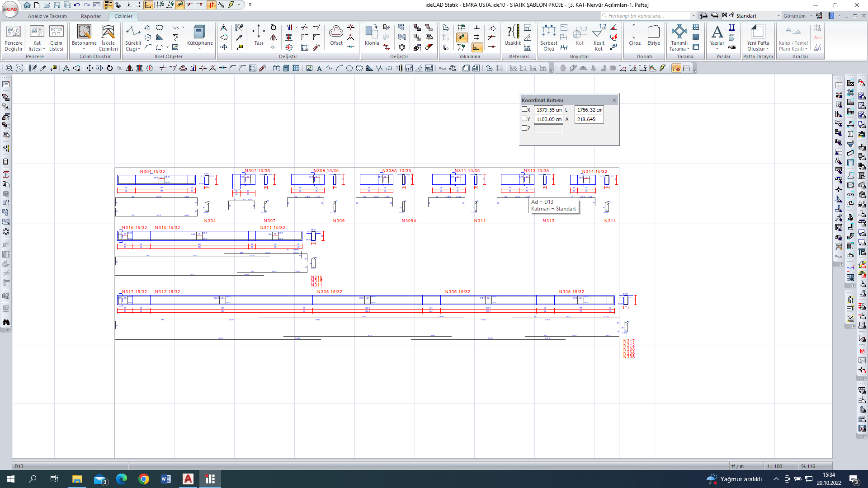Click the L length value field
Viewport: 868px width, 488px height.
589,110
